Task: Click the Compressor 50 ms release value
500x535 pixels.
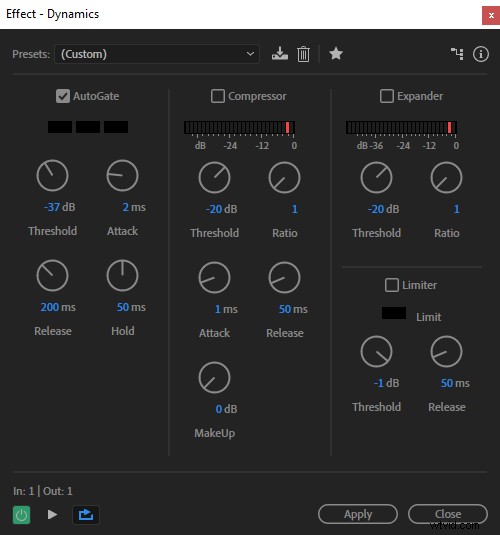Action: coord(293,309)
